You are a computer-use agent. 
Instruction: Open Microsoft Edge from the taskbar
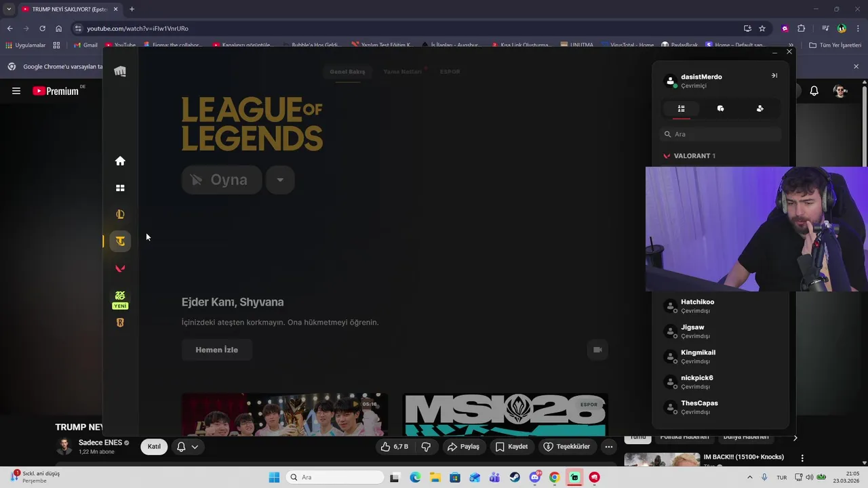click(415, 477)
